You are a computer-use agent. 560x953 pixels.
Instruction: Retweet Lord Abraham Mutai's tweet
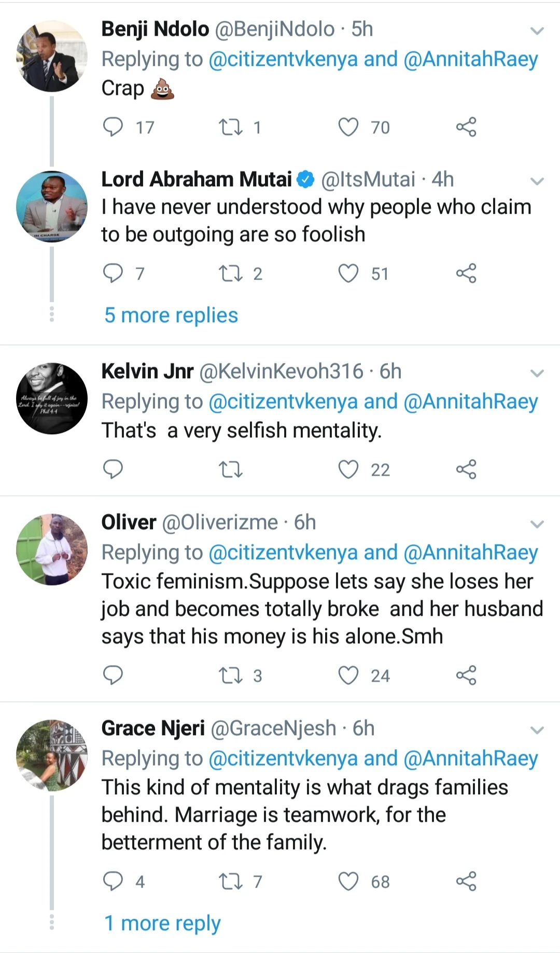pyautogui.click(x=231, y=273)
